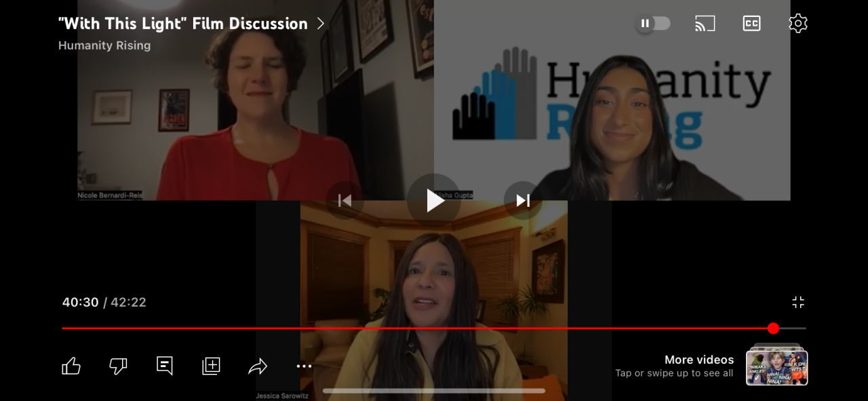Screen dimensions: 868x401
Task: Open the Humanity Rising channel
Action: point(104,45)
